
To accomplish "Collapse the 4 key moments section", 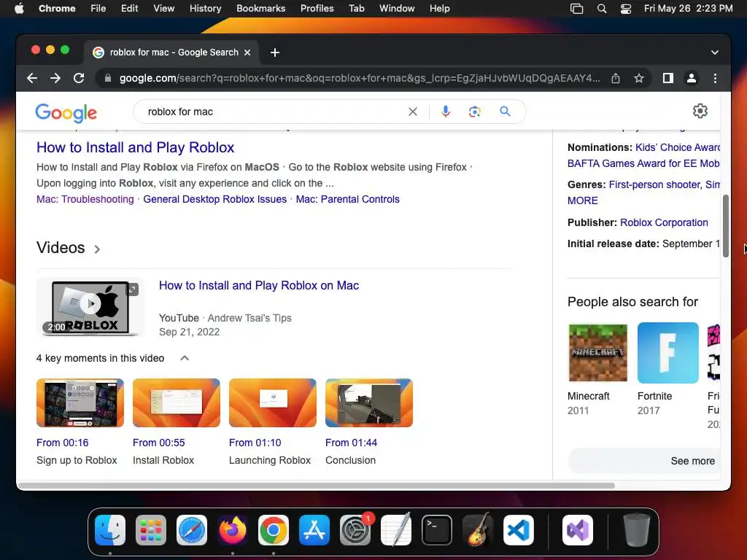I will 185,358.
